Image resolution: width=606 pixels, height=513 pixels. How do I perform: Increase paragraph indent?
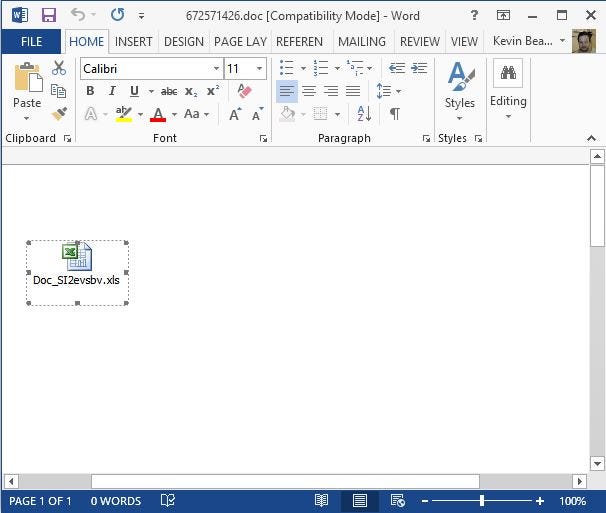419,68
